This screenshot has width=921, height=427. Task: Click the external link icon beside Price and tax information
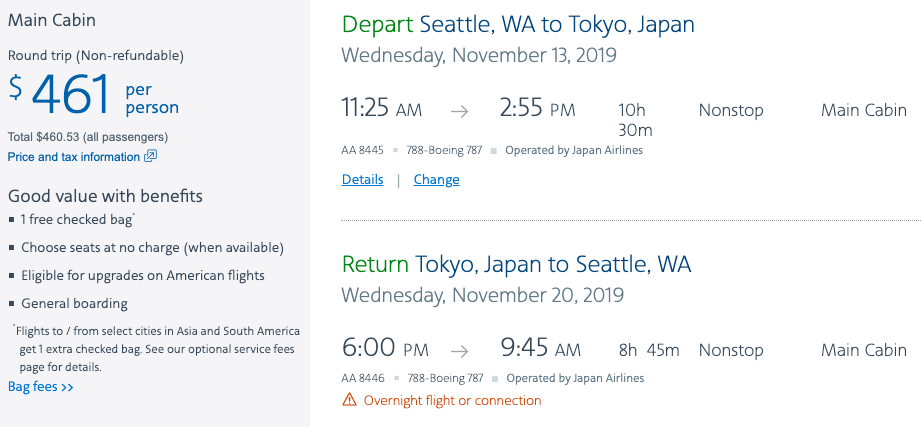(151, 157)
